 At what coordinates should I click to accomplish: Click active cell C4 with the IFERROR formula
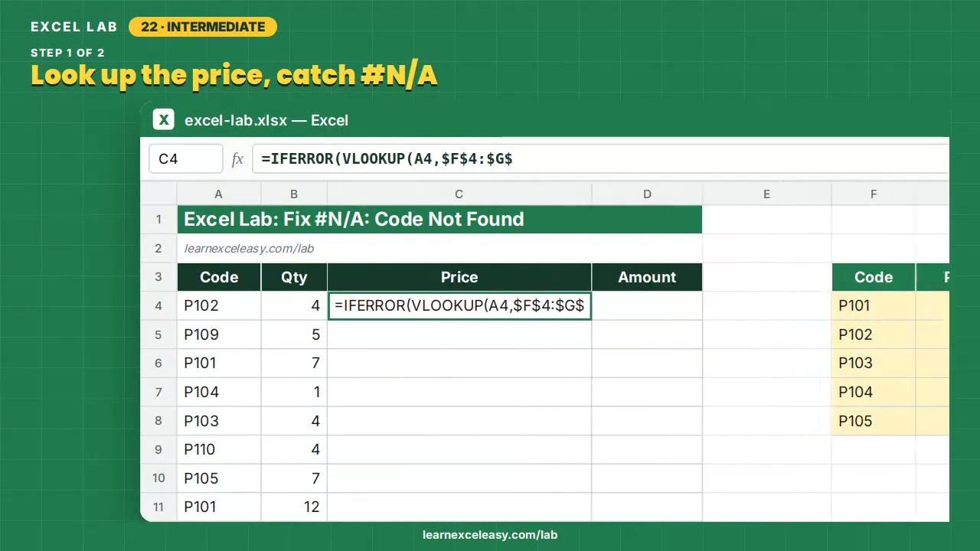click(459, 305)
